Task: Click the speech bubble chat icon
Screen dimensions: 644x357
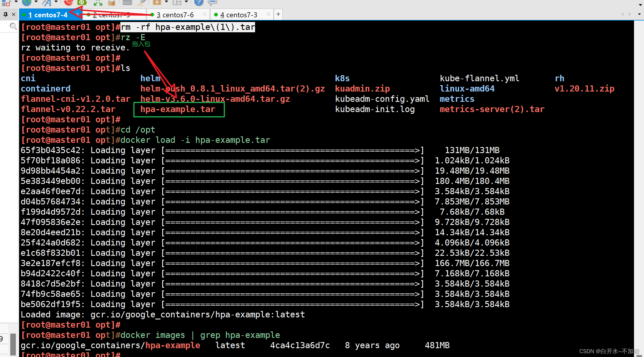Action: click(212, 2)
